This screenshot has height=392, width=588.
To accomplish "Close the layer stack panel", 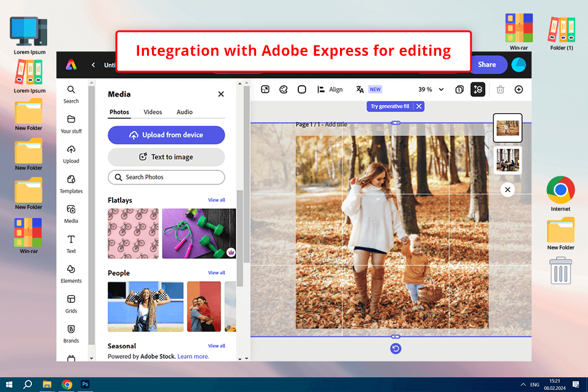I will pos(507,190).
